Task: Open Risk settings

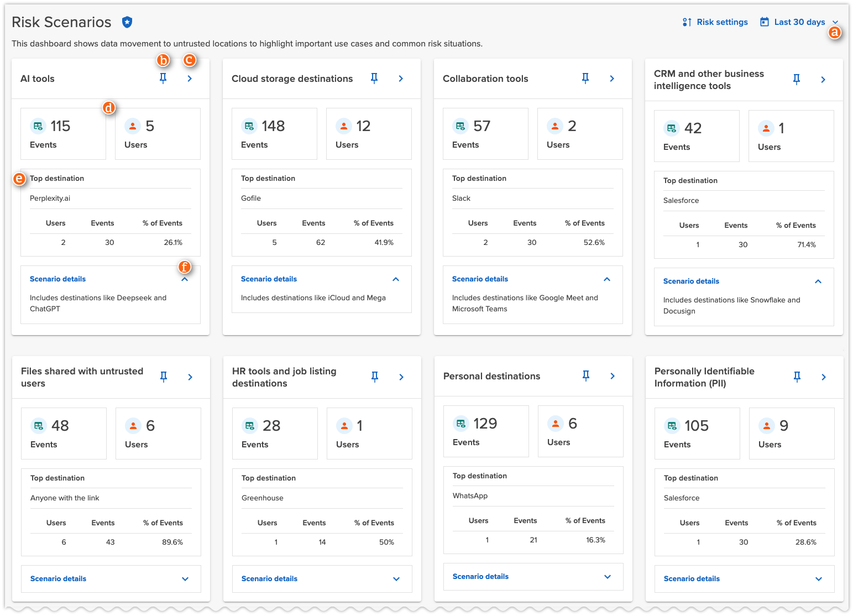Action: (x=722, y=22)
